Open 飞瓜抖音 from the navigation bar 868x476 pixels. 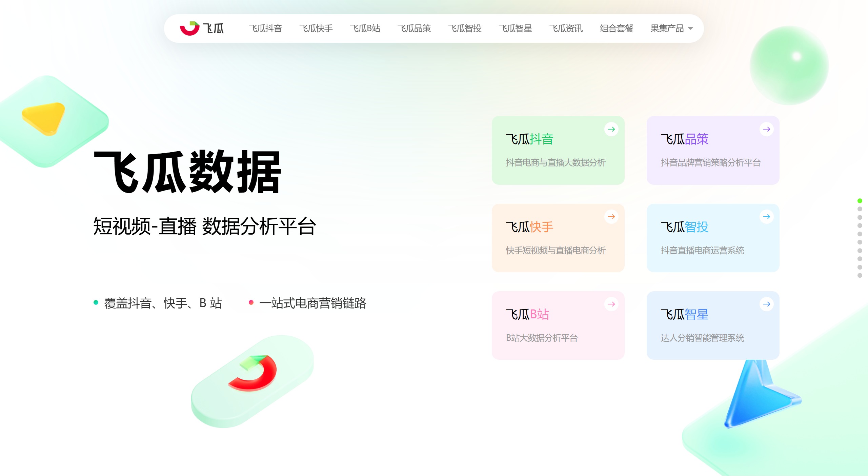(265, 28)
